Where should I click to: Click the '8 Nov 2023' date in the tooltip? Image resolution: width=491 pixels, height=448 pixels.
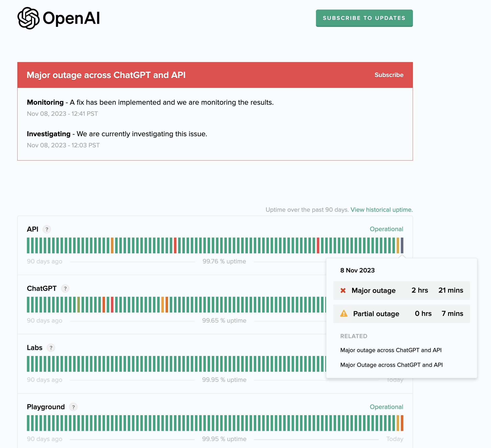click(357, 270)
